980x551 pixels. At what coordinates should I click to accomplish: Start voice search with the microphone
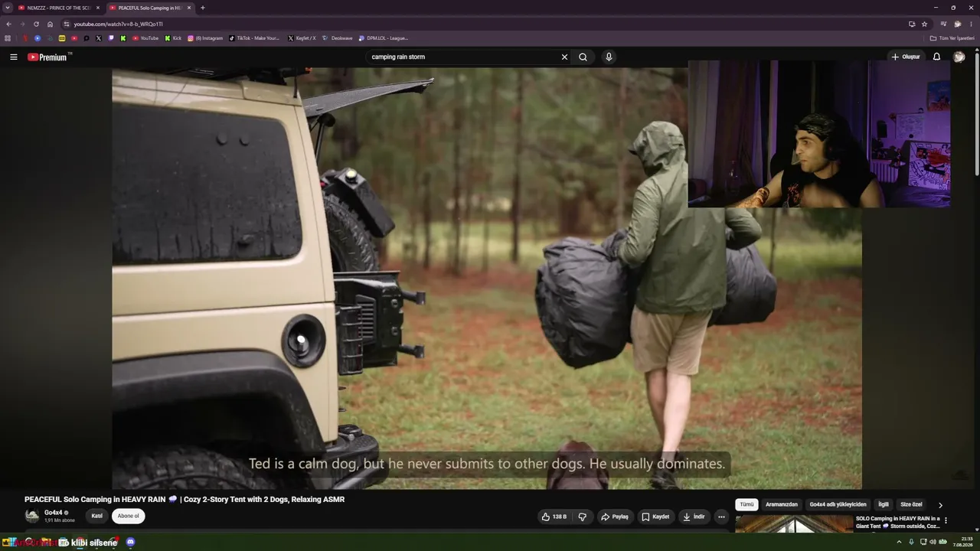point(609,57)
